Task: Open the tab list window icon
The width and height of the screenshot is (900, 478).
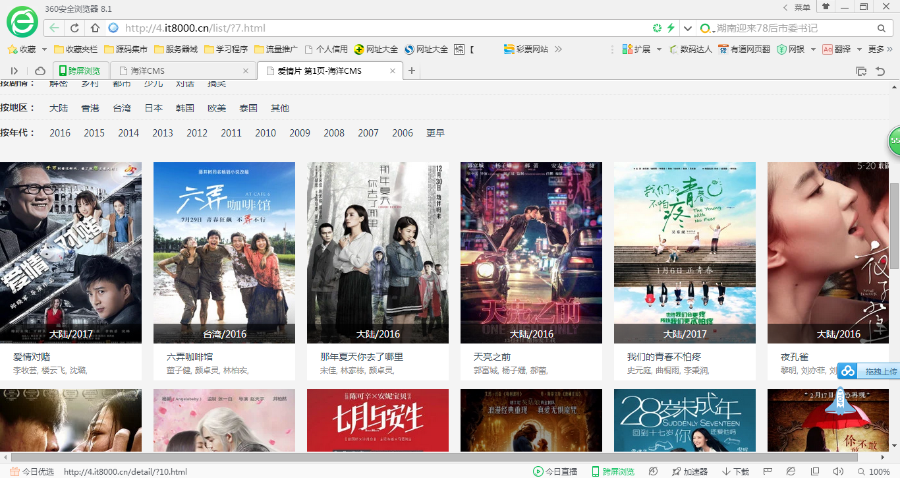Action: (x=861, y=71)
